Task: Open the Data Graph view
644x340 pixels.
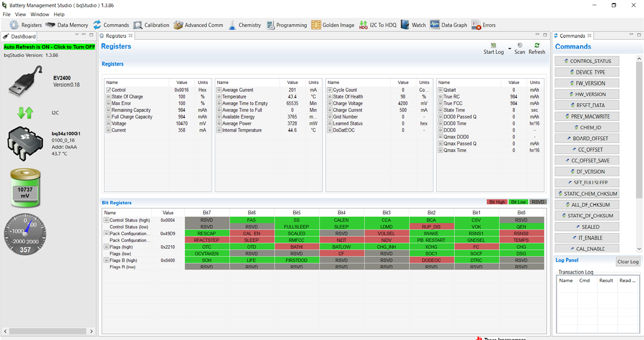Action: click(448, 25)
